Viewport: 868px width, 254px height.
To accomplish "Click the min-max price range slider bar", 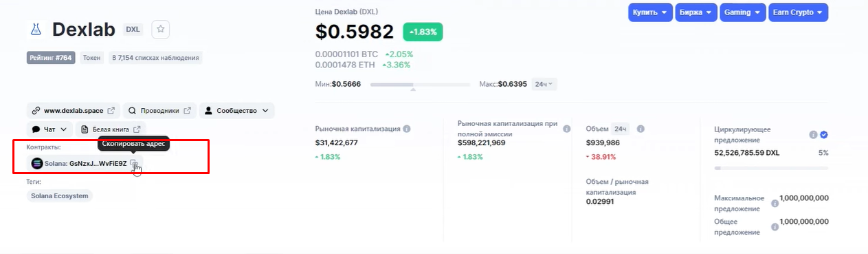I will pyautogui.click(x=419, y=85).
